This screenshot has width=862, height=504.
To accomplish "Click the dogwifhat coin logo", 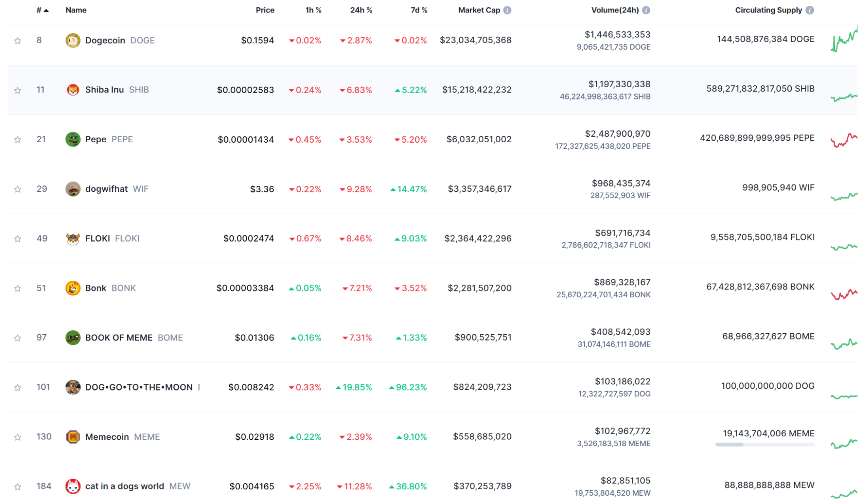I will 72,189.
